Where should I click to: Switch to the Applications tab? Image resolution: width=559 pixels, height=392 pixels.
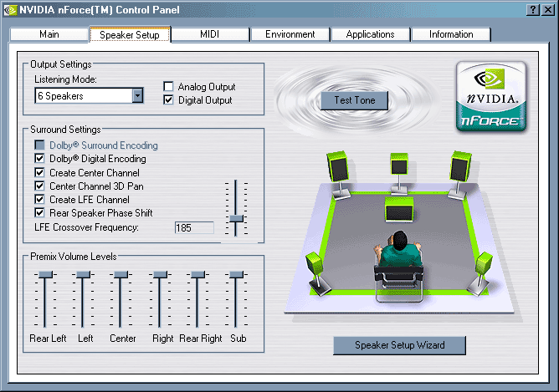click(371, 34)
